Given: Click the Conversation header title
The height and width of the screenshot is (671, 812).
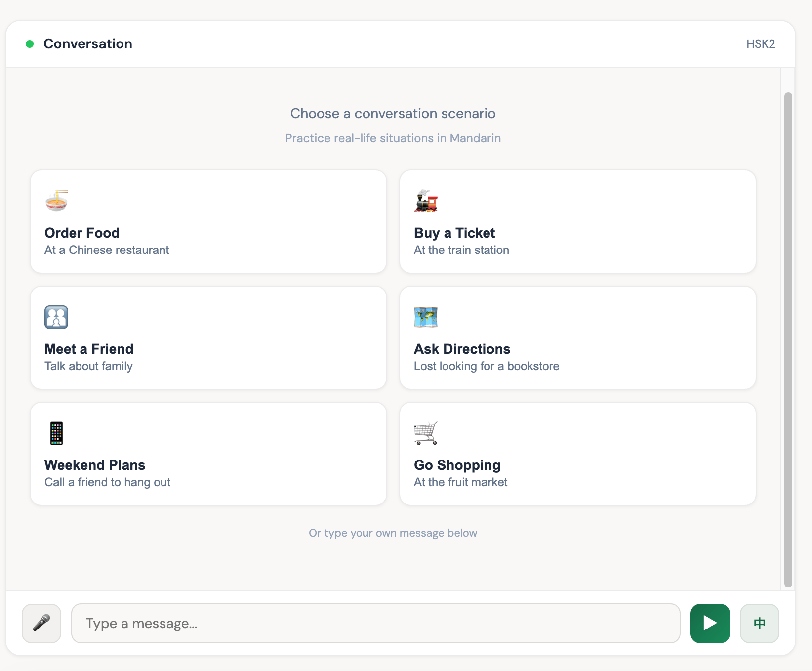Looking at the screenshot, I should point(88,44).
